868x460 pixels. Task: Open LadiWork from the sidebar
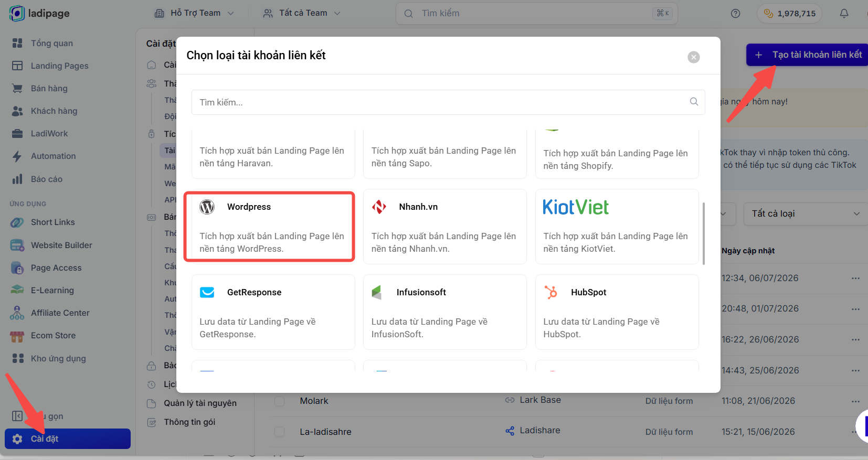[49, 133]
